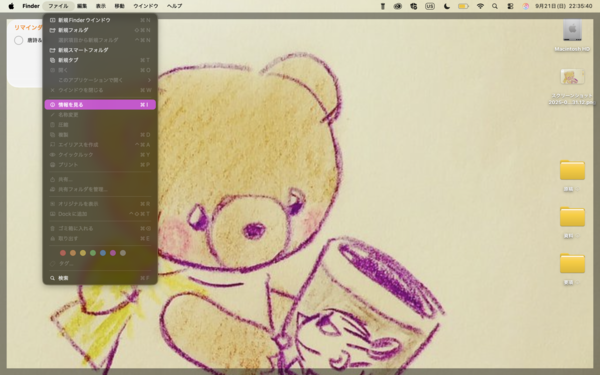The height and width of the screenshot is (375, 600).
Task: Select オリジナルを表示 menu entry
Action: click(100, 204)
